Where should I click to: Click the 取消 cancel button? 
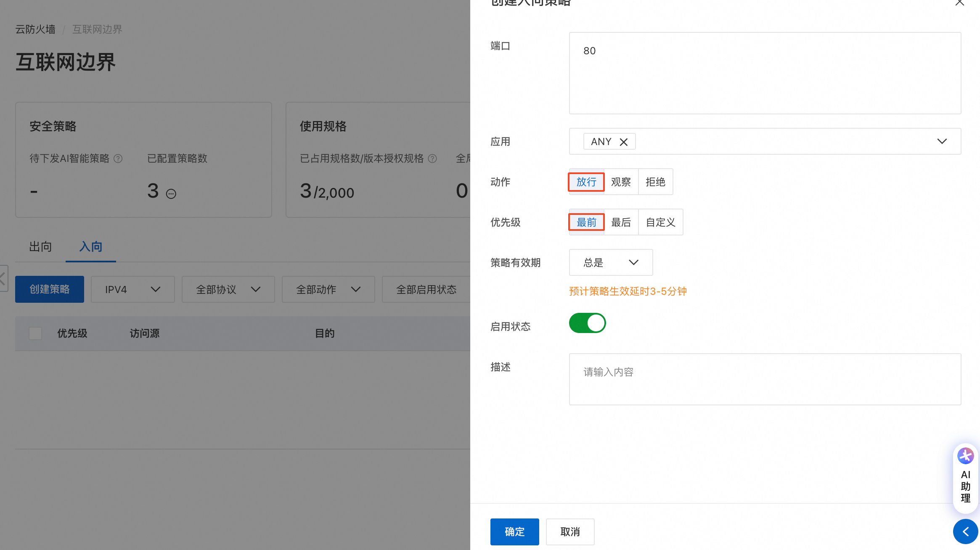tap(570, 531)
